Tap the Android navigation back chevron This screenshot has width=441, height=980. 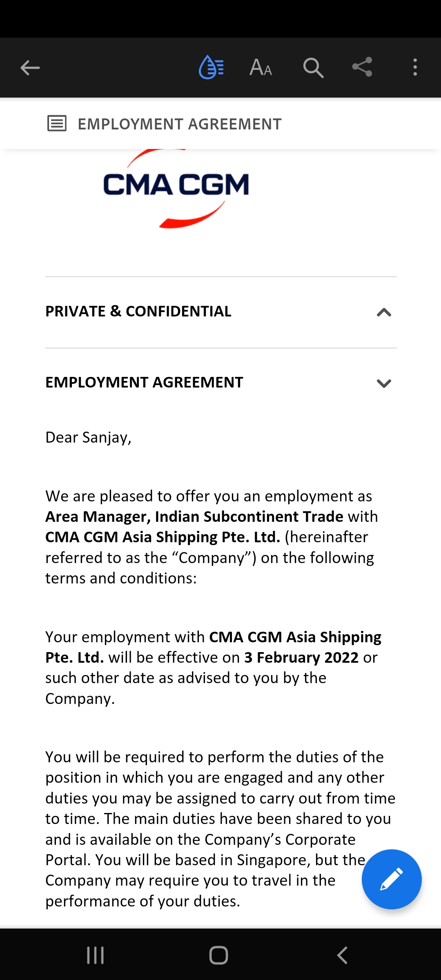[342, 955]
